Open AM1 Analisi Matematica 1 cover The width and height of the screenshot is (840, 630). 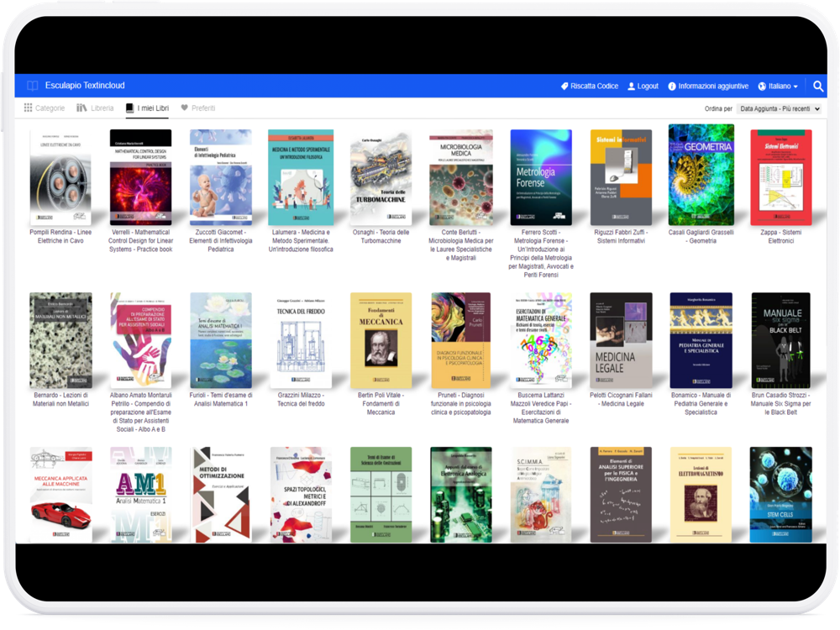coord(141,495)
